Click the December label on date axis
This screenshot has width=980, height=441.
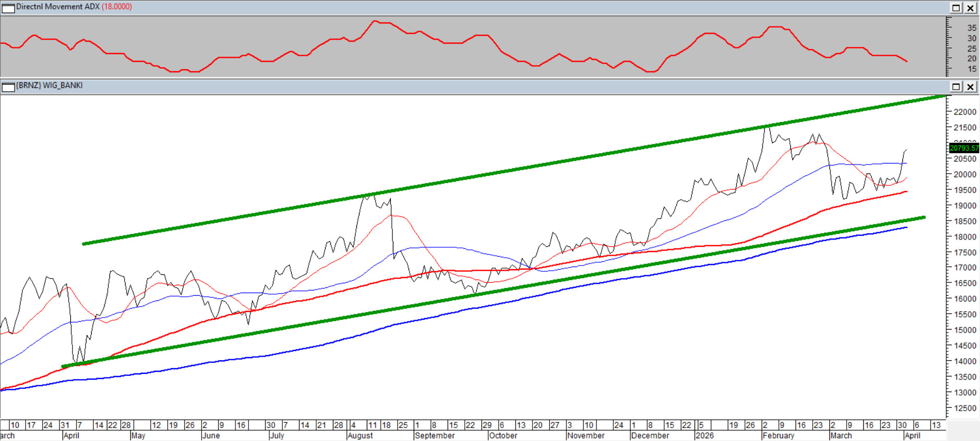coord(650,436)
